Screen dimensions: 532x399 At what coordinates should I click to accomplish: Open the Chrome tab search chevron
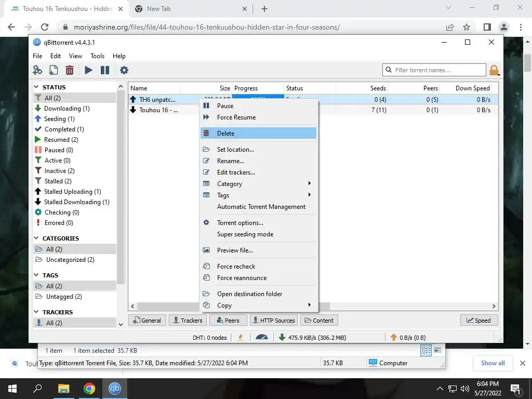click(448, 7)
